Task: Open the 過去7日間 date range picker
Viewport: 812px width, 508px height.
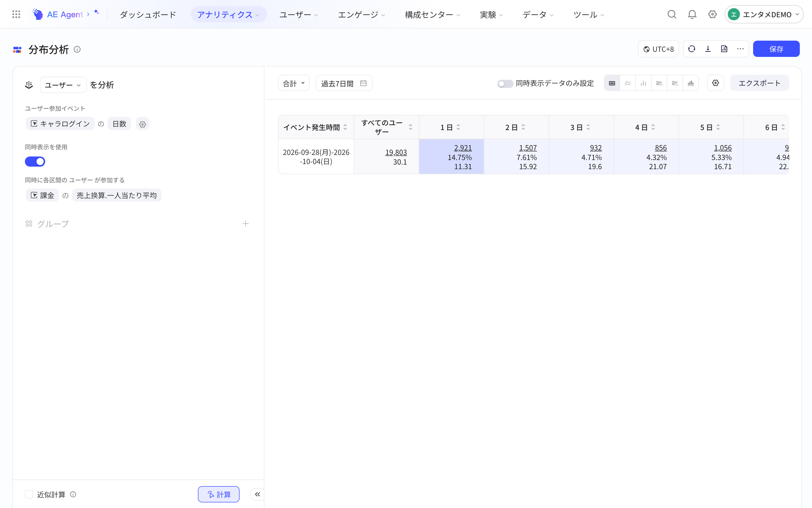Action: pos(344,83)
